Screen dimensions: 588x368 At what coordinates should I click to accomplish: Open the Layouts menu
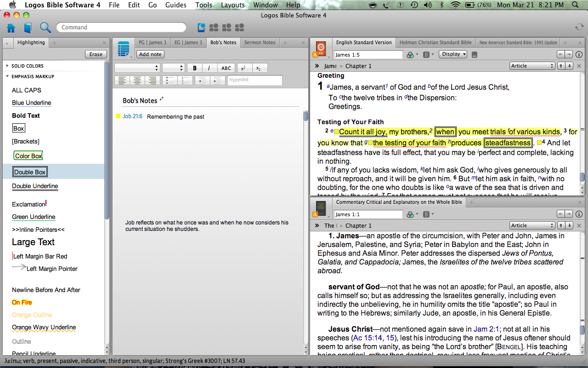point(233,5)
